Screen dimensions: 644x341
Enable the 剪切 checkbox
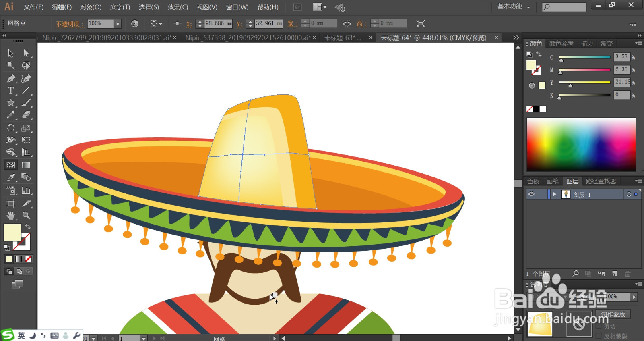599,326
